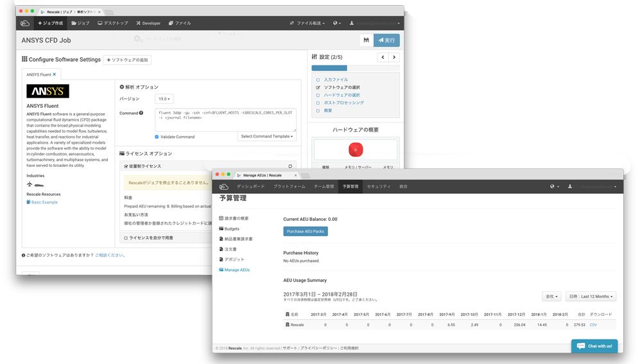Open the 会社 filter dropdown
The image size is (642, 364).
(x=551, y=297)
